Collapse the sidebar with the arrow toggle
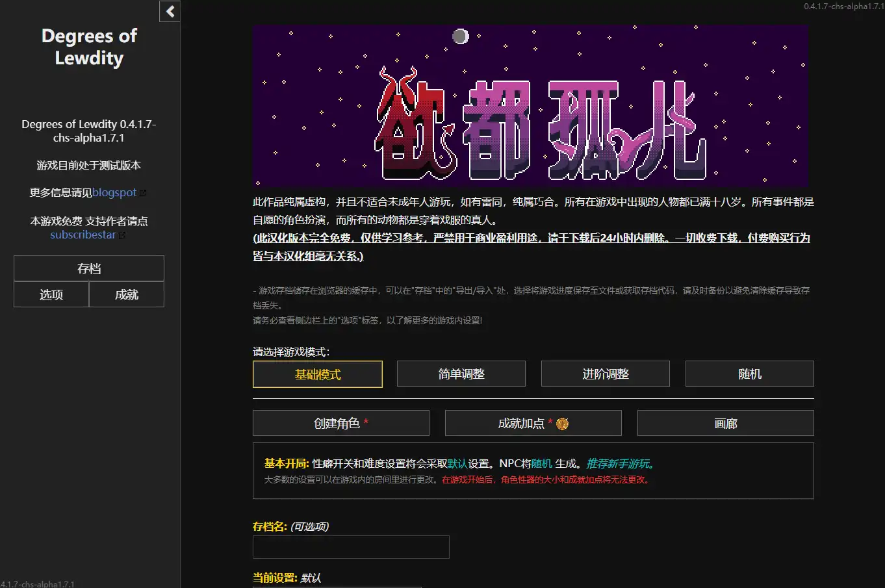 (170, 11)
